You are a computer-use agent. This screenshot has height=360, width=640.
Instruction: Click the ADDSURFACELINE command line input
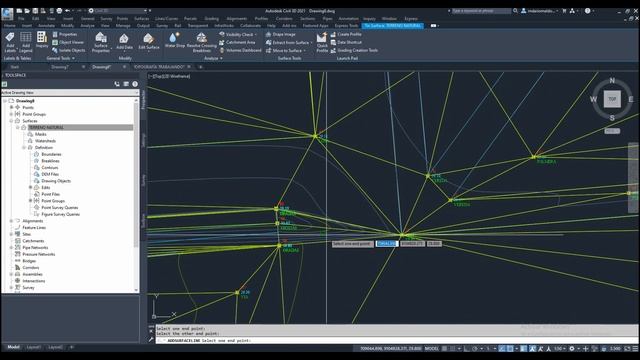click(396, 340)
